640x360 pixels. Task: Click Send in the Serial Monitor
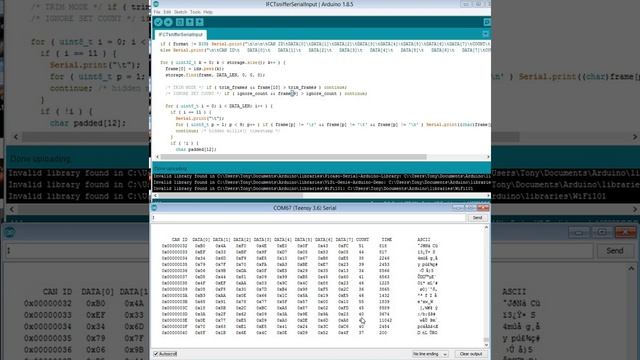(477, 218)
